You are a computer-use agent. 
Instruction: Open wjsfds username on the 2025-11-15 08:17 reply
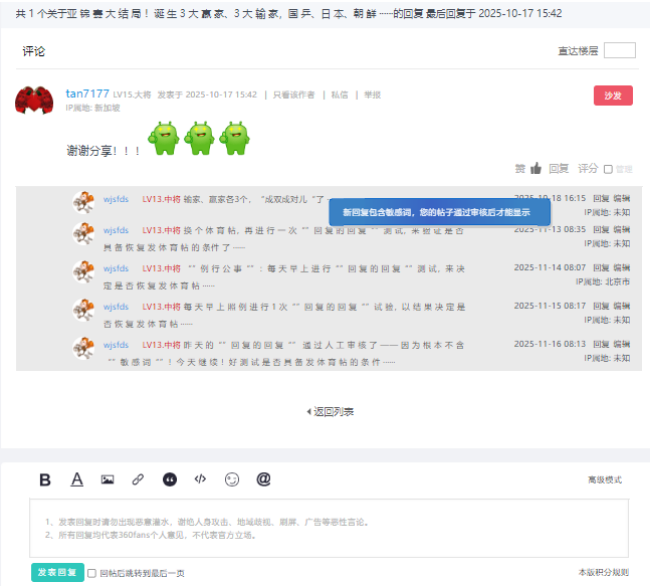pyautogui.click(x=116, y=307)
